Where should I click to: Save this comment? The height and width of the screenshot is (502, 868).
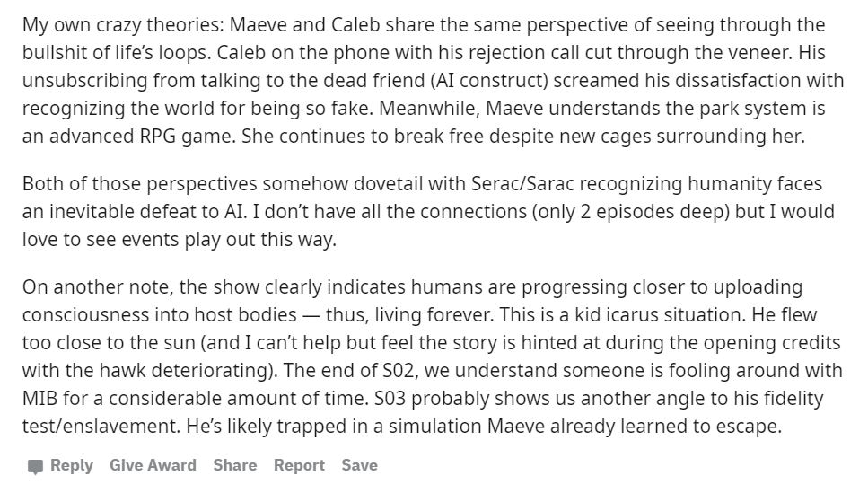pyautogui.click(x=359, y=465)
